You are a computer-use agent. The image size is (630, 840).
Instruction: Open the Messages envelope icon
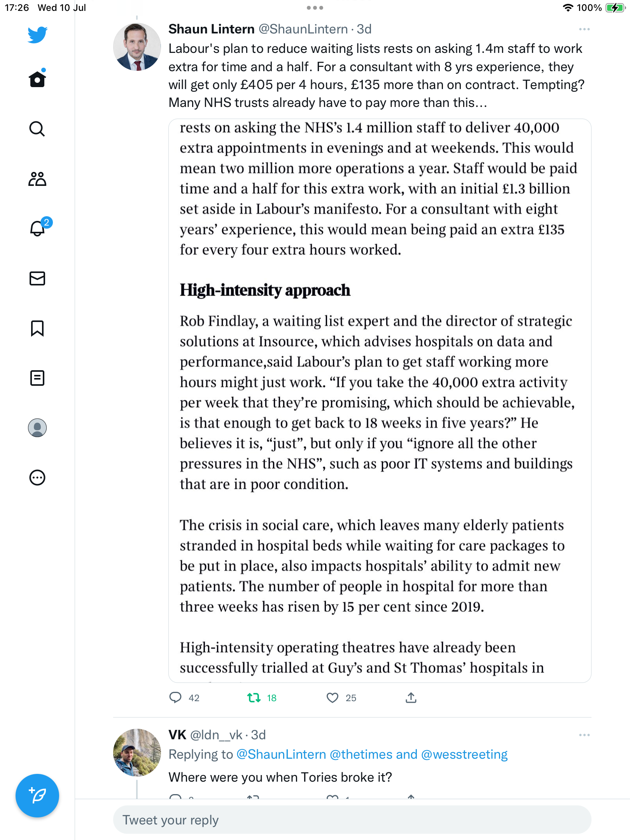point(37,278)
